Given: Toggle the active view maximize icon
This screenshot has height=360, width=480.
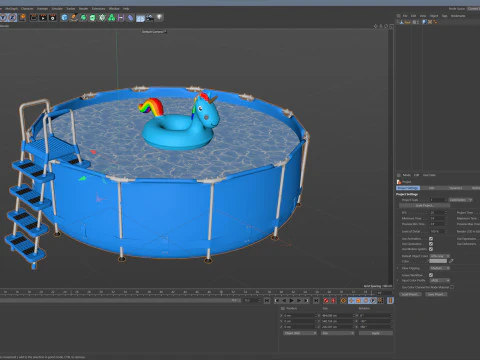Looking at the screenshot, I should coord(391,26).
